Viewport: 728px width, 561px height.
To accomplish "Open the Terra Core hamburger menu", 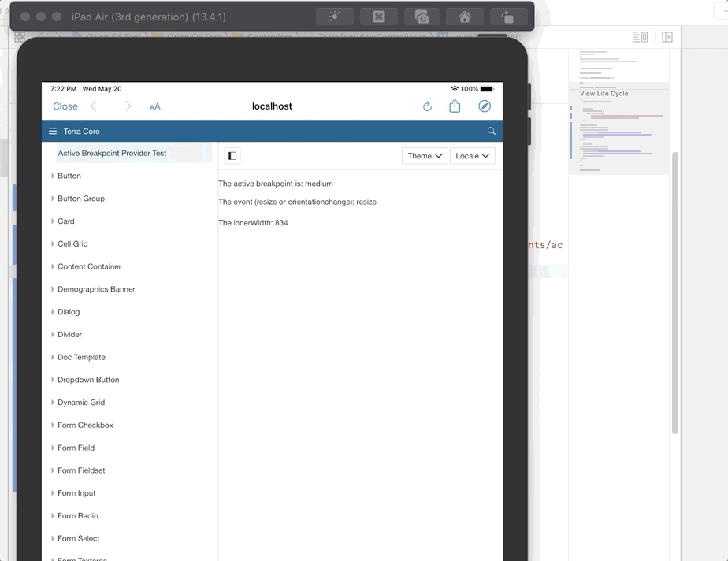I will point(53,131).
